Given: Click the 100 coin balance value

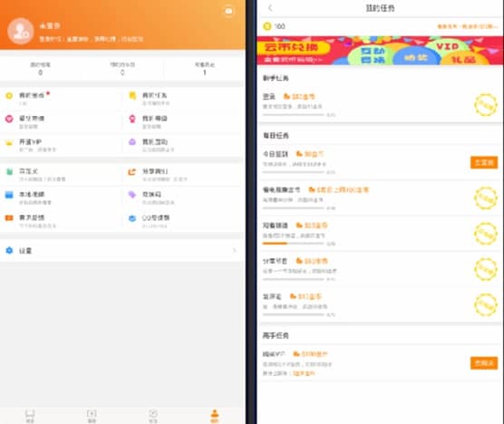Looking at the screenshot, I should 279,26.
